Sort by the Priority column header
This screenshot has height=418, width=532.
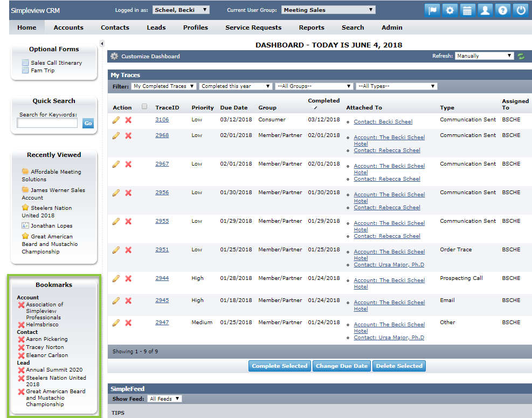(203, 108)
